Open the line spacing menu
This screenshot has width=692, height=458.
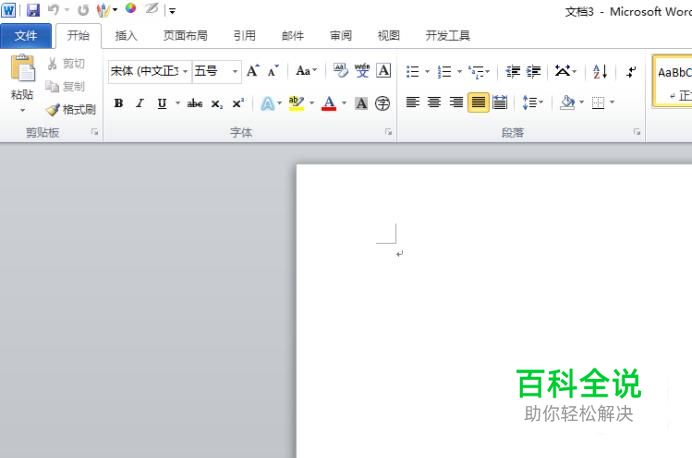coord(533,103)
